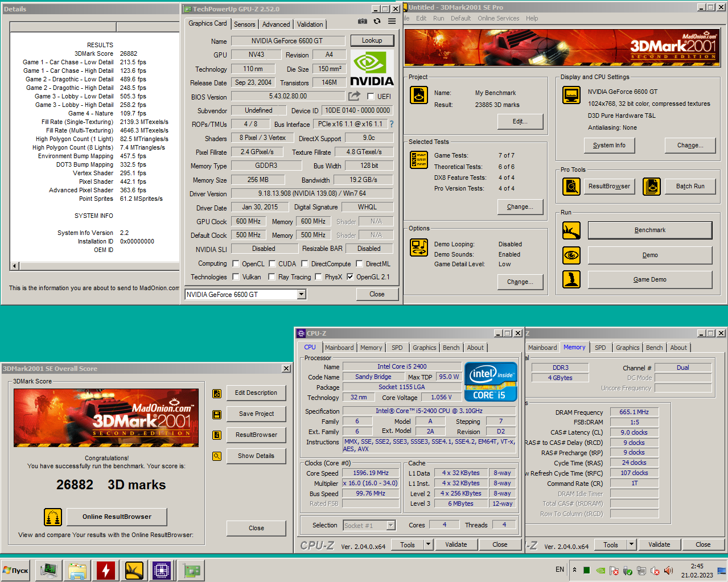Toggle the DirectCompute checkbox
This screenshot has height=582, width=728.
[x=305, y=264]
